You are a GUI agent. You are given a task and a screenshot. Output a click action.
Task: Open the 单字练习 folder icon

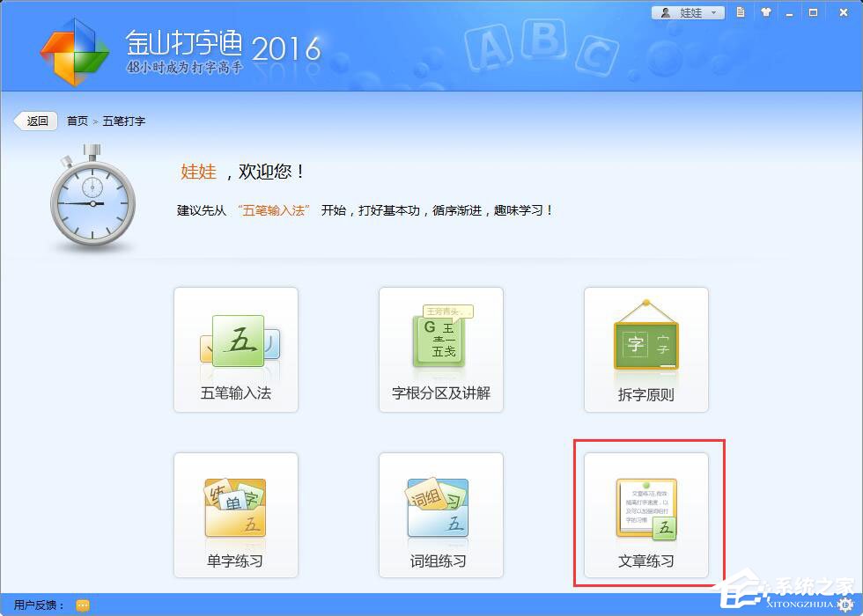pos(235,506)
